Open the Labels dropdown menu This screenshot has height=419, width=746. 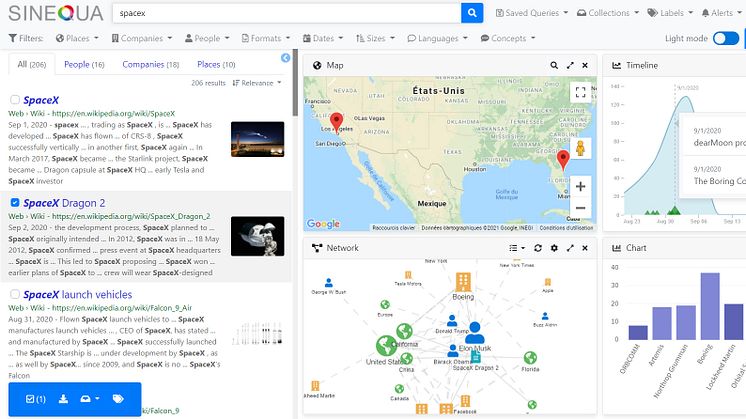(670, 13)
